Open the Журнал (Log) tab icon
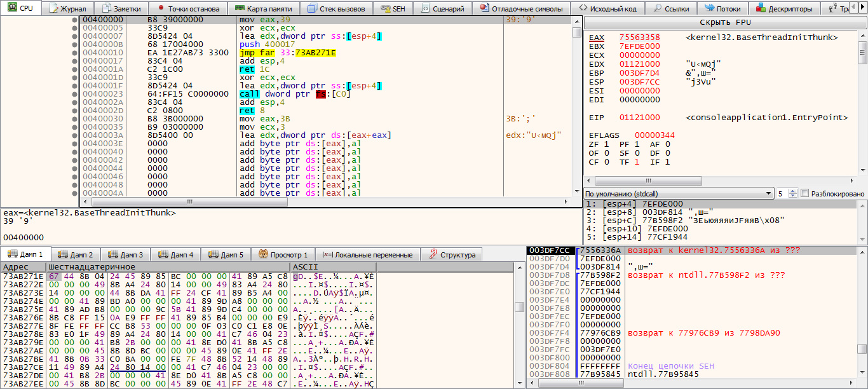The height and width of the screenshot is (389, 868). tap(53, 9)
